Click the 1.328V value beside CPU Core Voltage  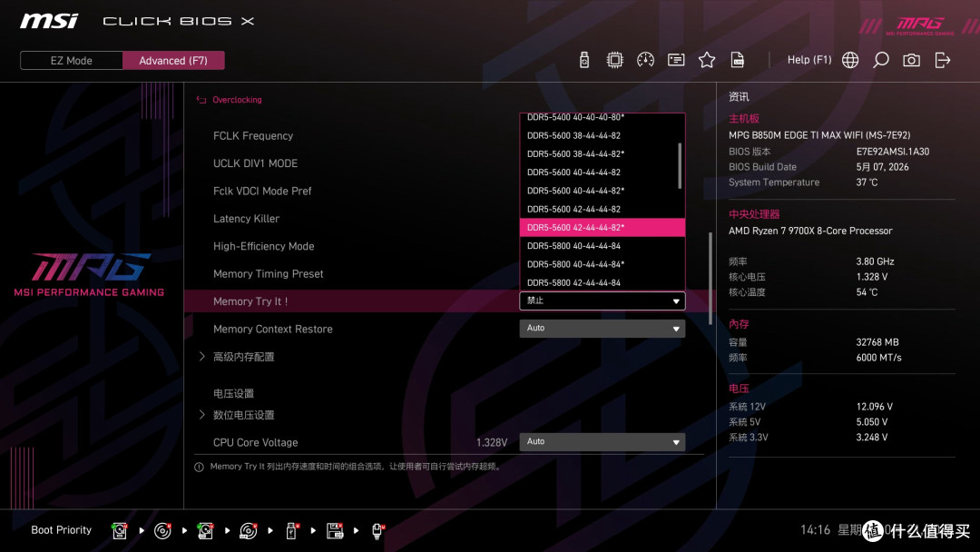pyautogui.click(x=492, y=443)
